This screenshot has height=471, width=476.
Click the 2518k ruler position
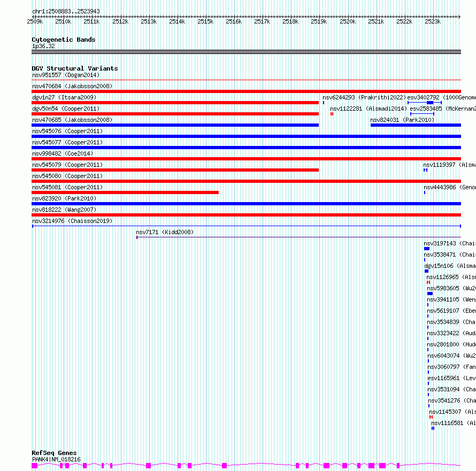click(x=290, y=21)
